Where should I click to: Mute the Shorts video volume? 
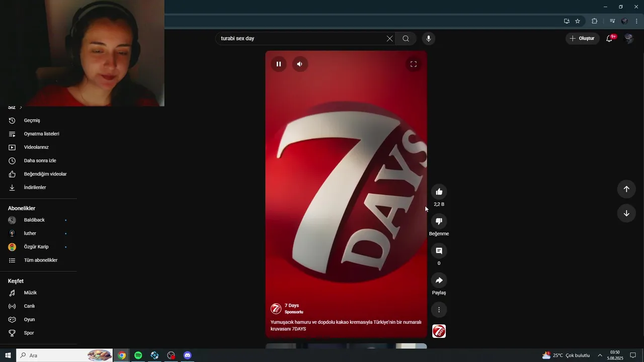pos(300,64)
